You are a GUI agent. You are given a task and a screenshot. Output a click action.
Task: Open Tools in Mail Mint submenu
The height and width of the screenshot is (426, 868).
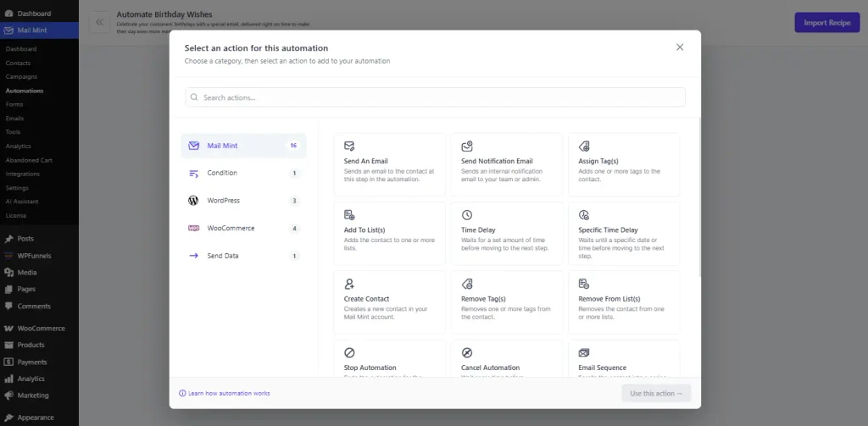click(14, 132)
